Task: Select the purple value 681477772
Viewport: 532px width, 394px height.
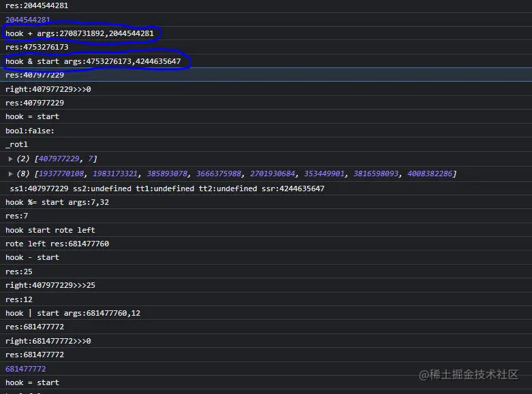Action: point(25,369)
